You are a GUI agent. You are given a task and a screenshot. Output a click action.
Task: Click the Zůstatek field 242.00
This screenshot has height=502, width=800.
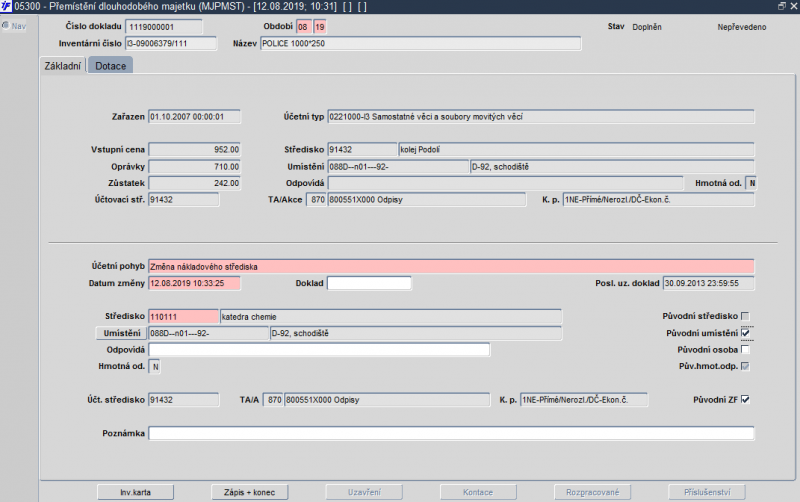(194, 183)
